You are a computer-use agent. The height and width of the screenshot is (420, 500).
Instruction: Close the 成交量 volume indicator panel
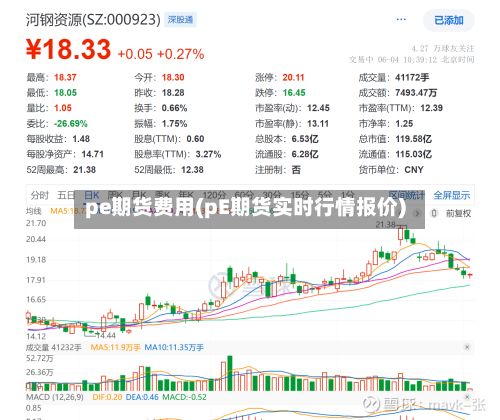[x=467, y=347]
